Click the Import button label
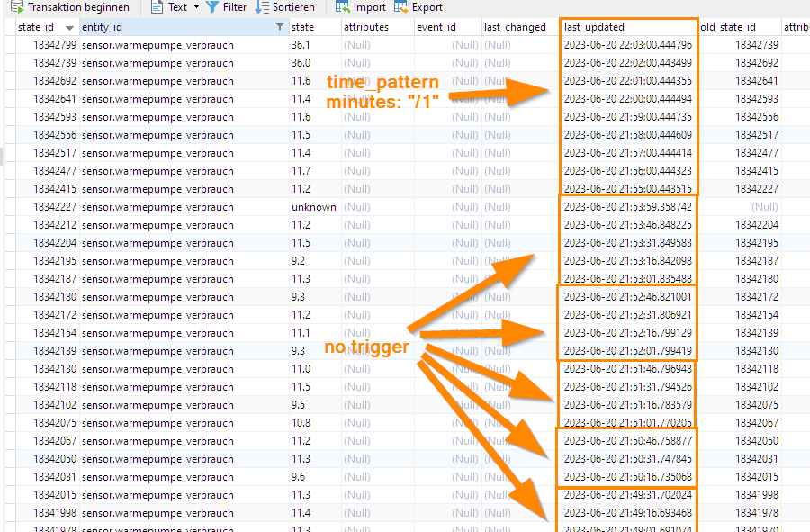 (369, 7)
